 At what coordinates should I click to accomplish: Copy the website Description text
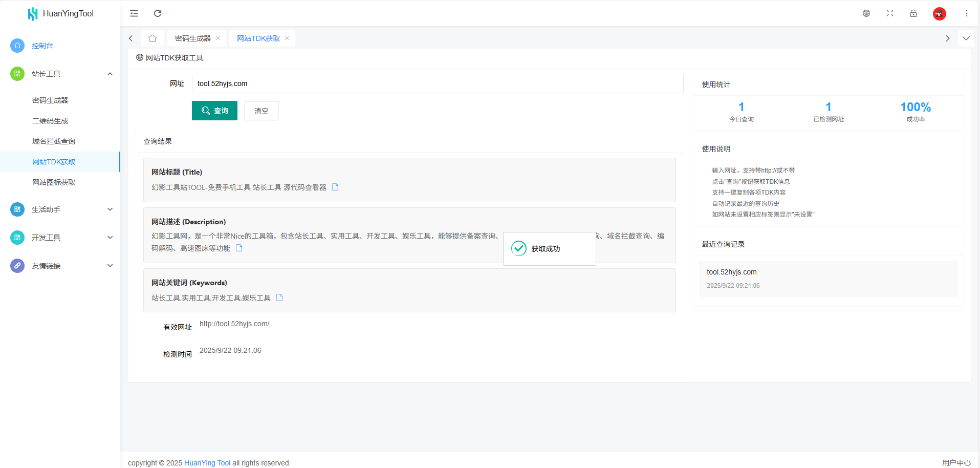click(x=239, y=248)
